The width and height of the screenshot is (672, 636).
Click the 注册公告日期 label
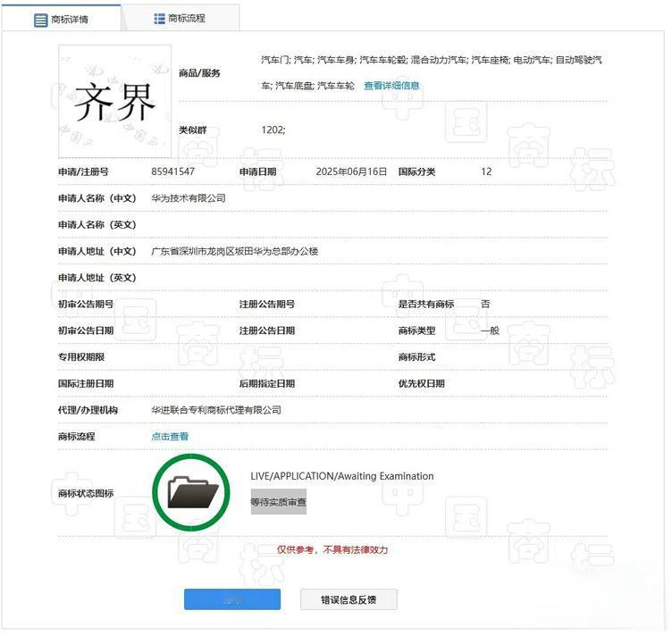(x=267, y=331)
